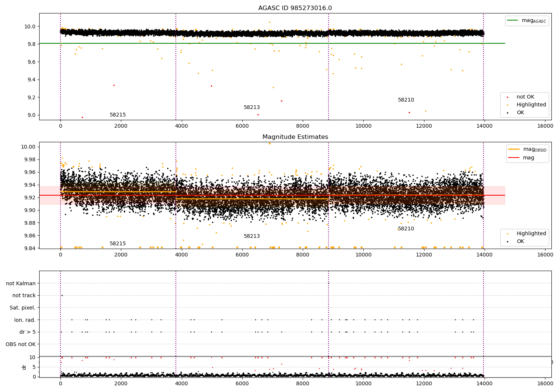Select the 'Ion. rad.' axis label

[x=25, y=320]
